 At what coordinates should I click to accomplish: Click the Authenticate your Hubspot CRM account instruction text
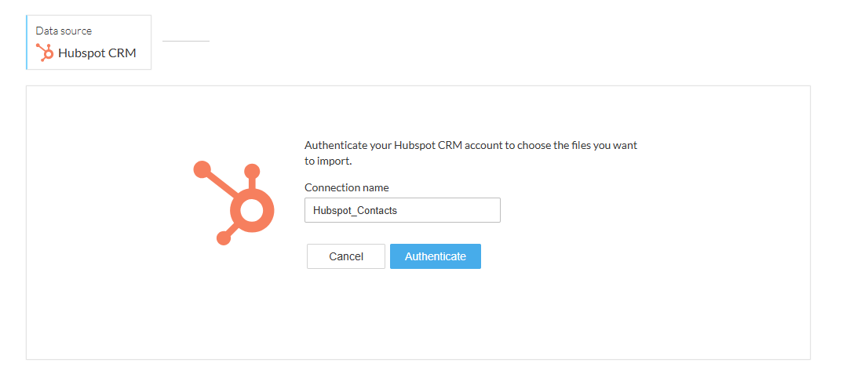(x=471, y=147)
